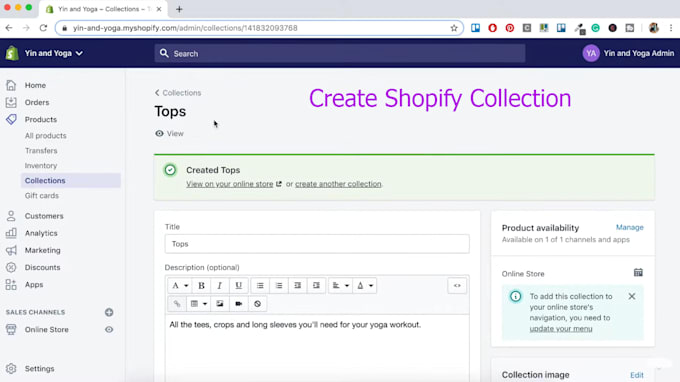Click the Shopify logo icon
Image resolution: width=680 pixels, height=382 pixels.
(x=12, y=53)
